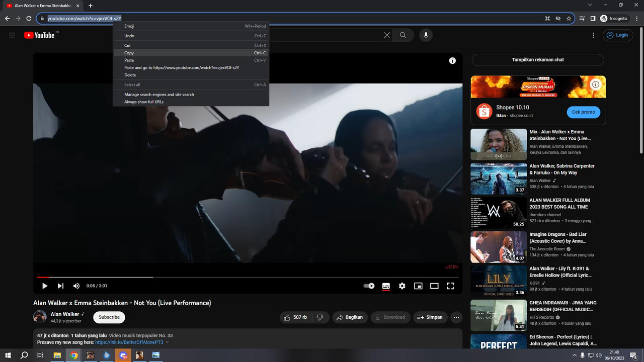Screen dimensions: 644x362
Task: Toggle autoplay switch in player
Action: coord(369,286)
